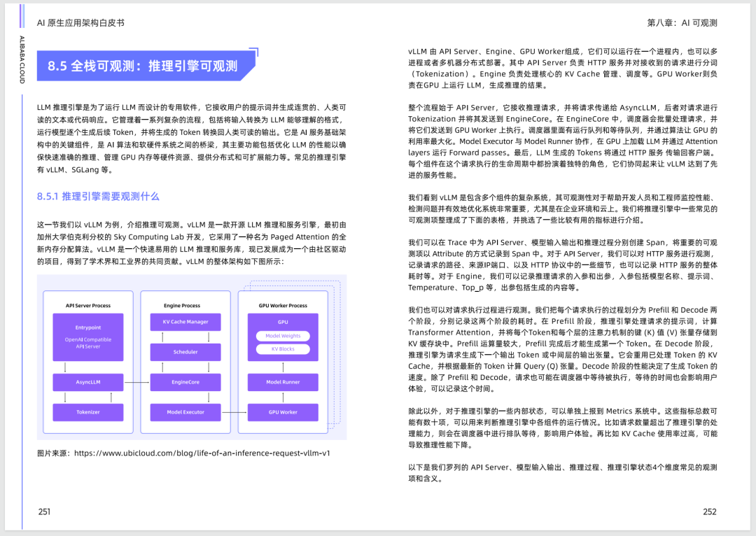
Task: Click the paragraph starting '我们看到 vLLM 是包含多个组件'
Action: pos(563,209)
